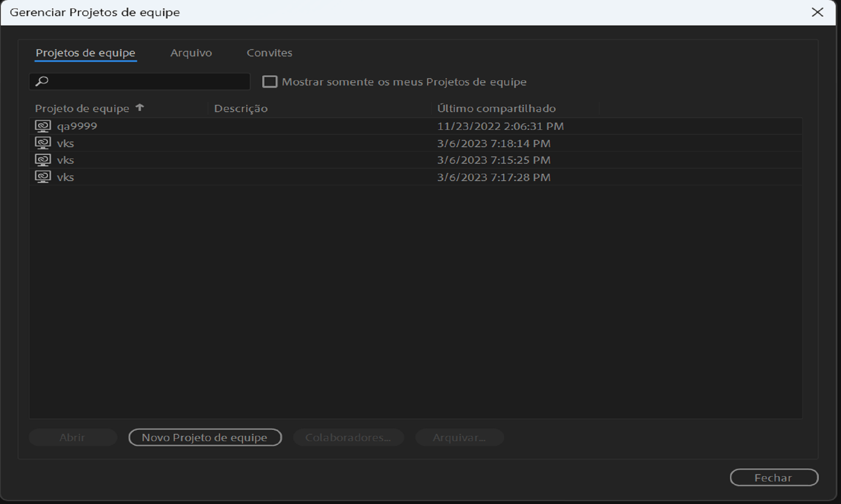Click the icon of the vks project shared 7:17:28 PM
Screen dimensions: 841x504
tap(43, 177)
